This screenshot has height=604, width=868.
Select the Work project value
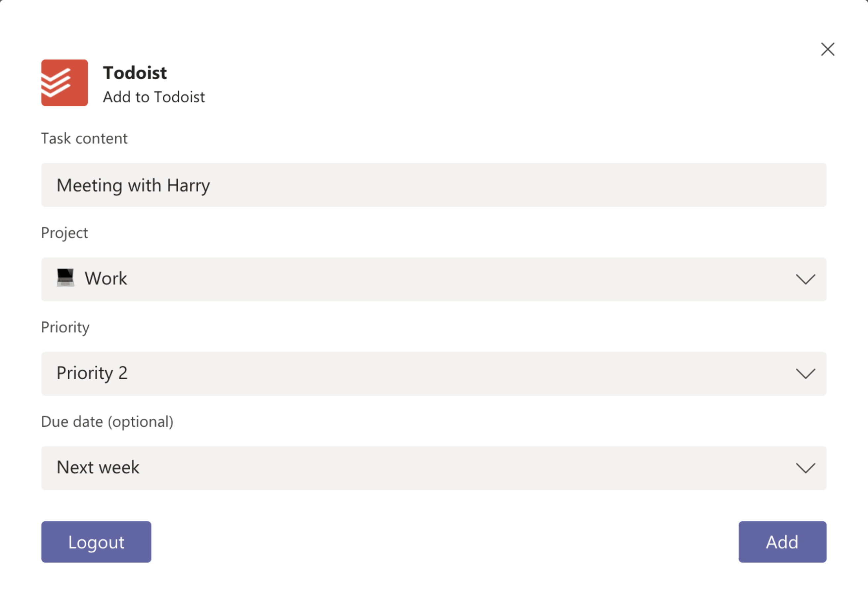pos(106,279)
